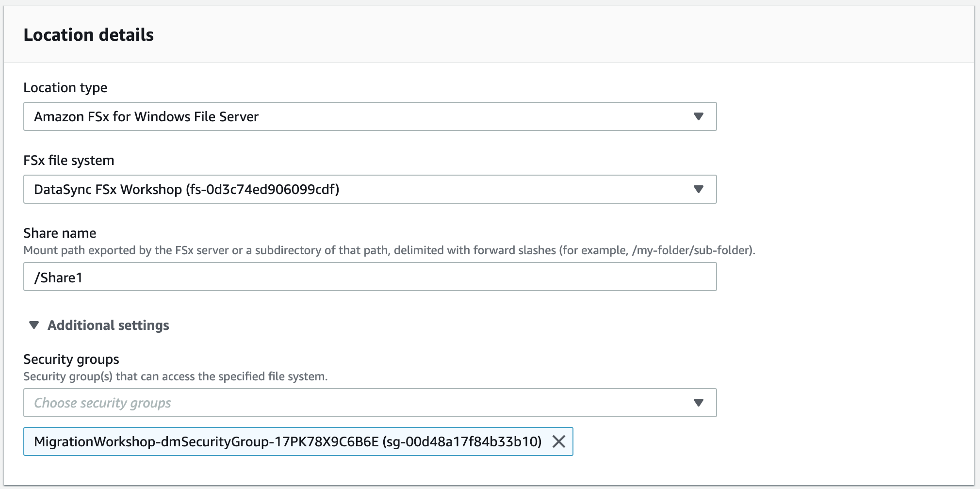Click the MigrationWorkshop-dmSecurityGroup tag text
The width and height of the screenshot is (980, 489).
(288, 441)
